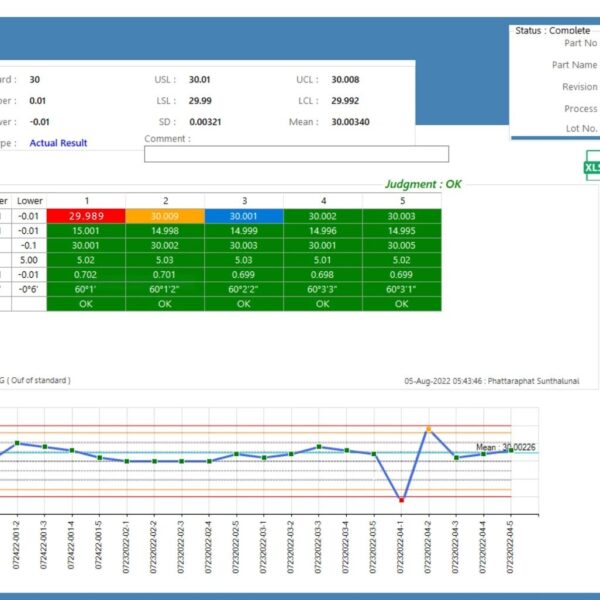This screenshot has height=600, width=600.
Task: Click the blue Actual Result text
Action: (x=58, y=143)
